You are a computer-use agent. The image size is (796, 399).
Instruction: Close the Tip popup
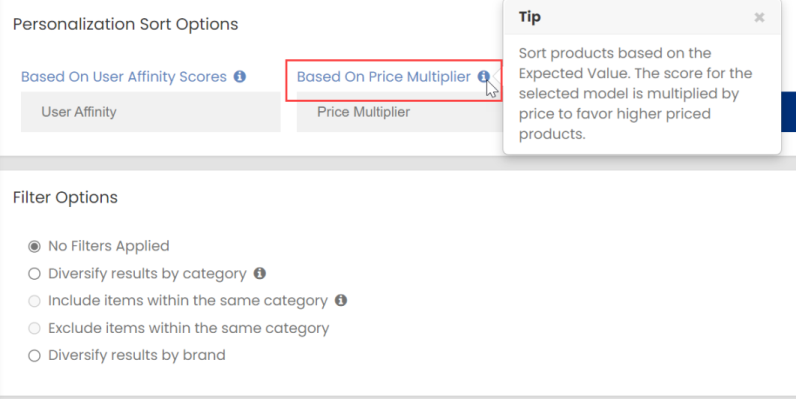[x=759, y=18]
